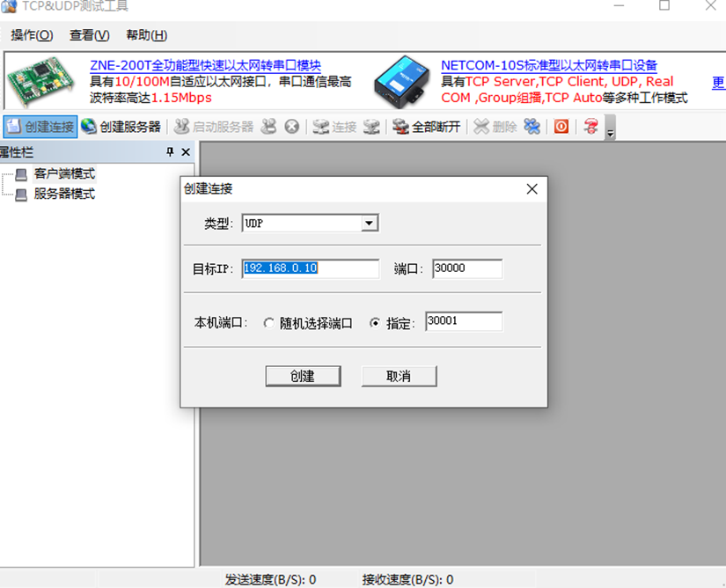
Task: Click the 发送速度(B/S) status text
Action: 270,579
